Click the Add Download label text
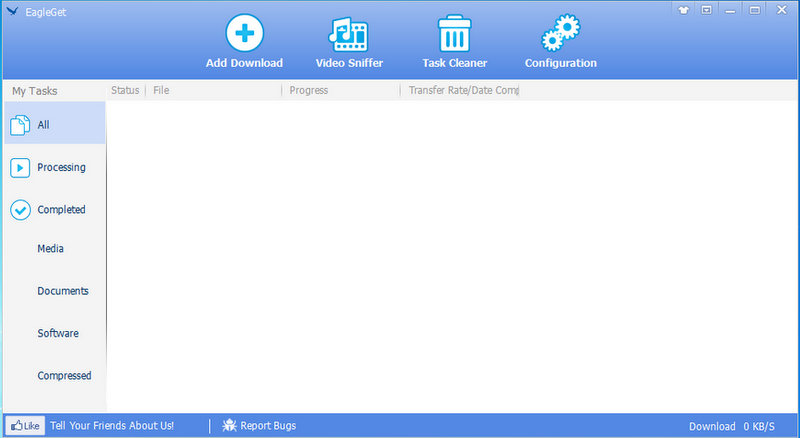800x438 pixels. [x=244, y=63]
